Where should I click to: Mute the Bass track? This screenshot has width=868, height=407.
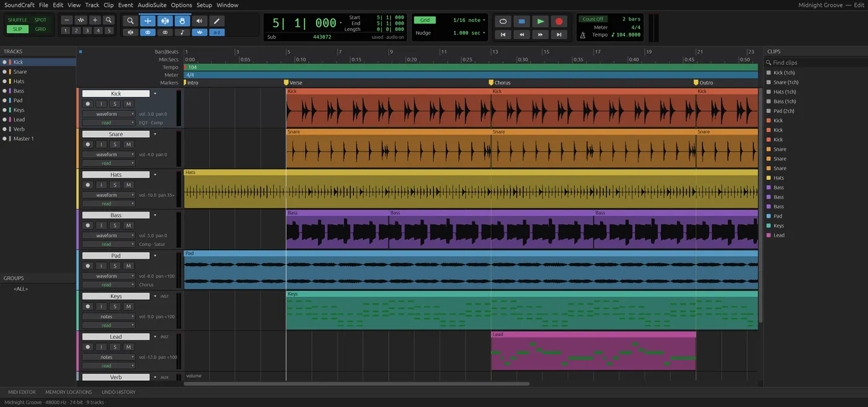[128, 225]
